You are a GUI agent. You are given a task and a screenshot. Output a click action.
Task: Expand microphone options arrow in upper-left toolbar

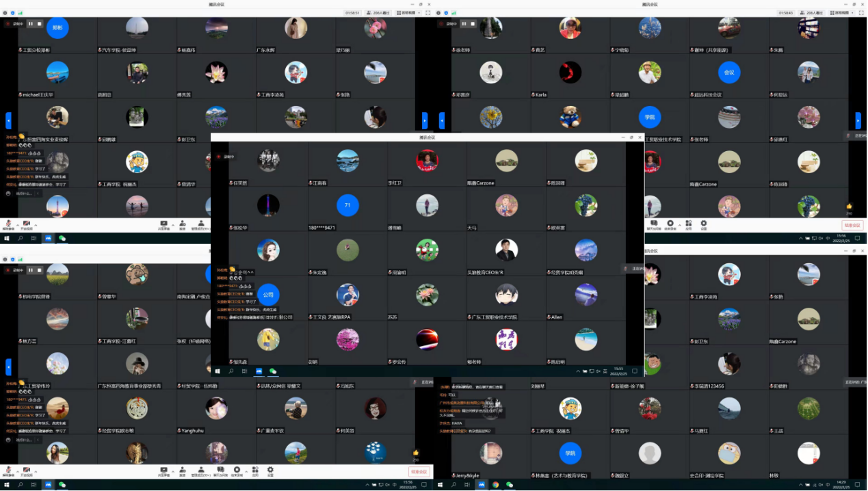(x=18, y=224)
